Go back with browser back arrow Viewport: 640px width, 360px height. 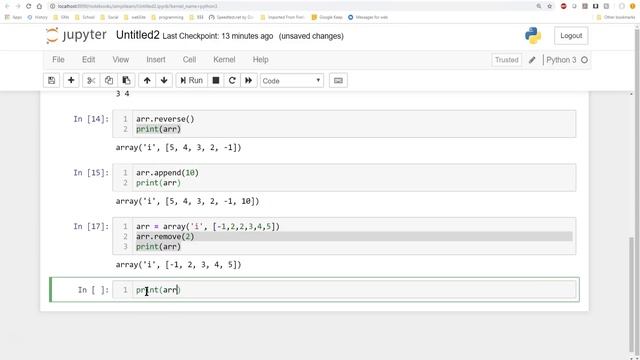pos(7,6)
